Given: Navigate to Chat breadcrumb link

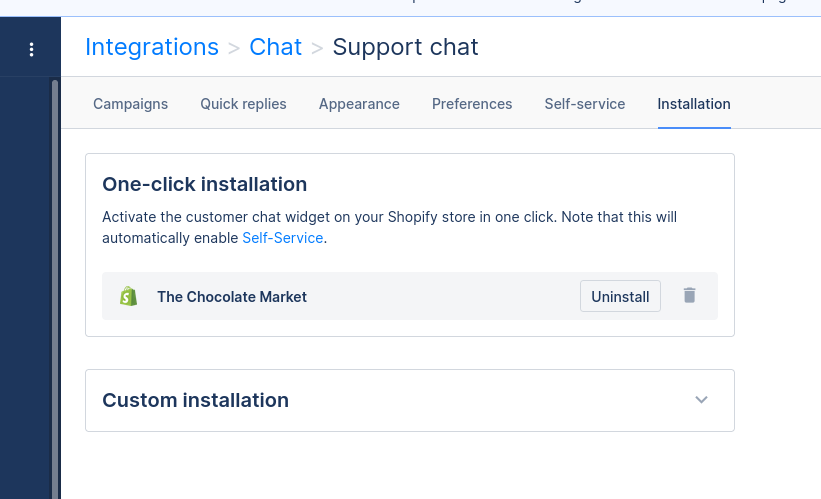Looking at the screenshot, I should pyautogui.click(x=276, y=47).
